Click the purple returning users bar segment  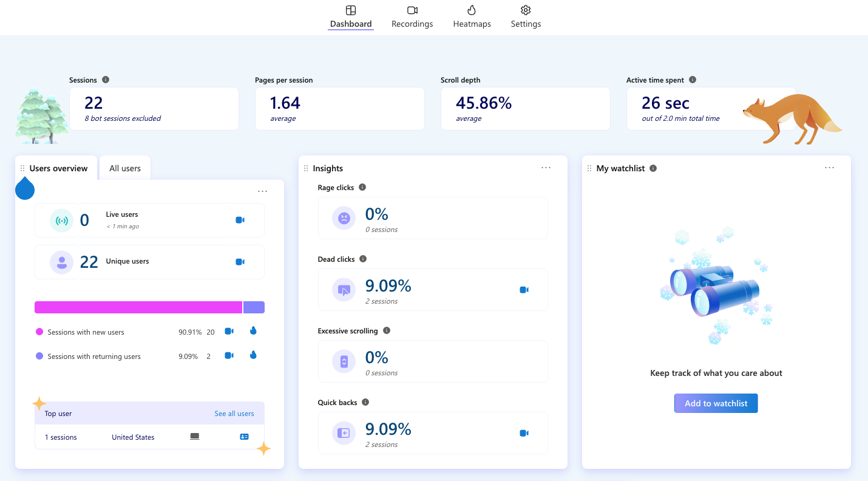coord(254,307)
